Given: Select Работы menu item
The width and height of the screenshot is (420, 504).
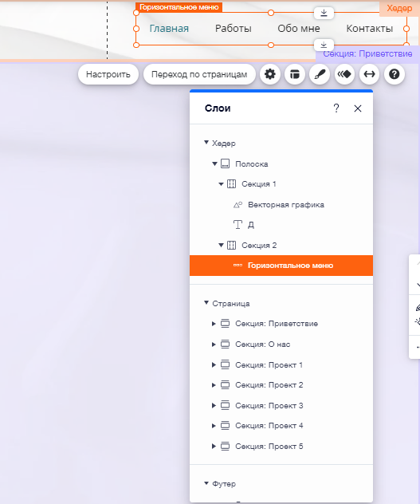Looking at the screenshot, I should coord(234,29).
